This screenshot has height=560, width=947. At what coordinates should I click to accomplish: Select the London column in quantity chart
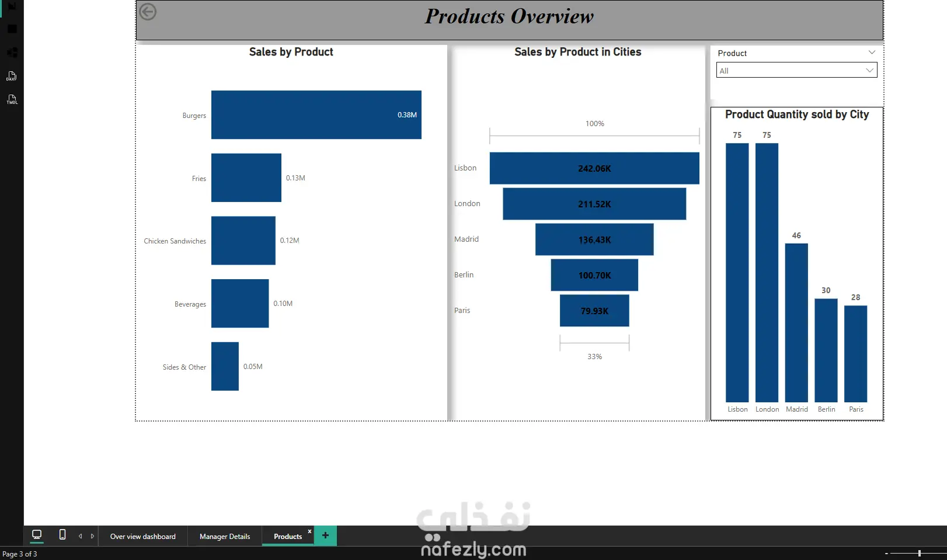point(767,273)
